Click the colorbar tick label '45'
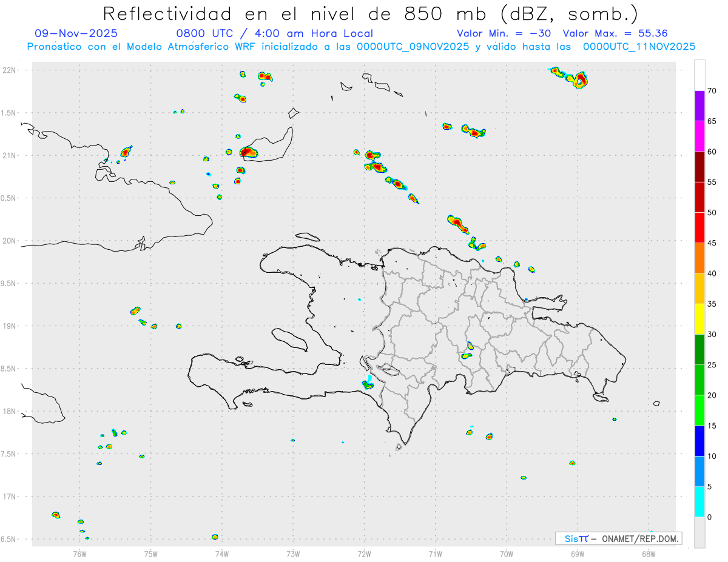The width and height of the screenshot is (728, 562). 712,243
